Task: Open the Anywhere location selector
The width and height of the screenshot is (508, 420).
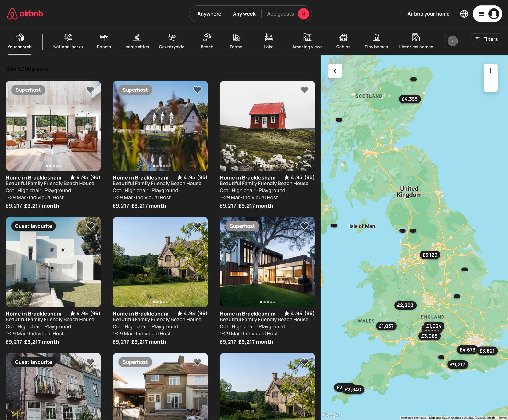Action: click(x=209, y=14)
